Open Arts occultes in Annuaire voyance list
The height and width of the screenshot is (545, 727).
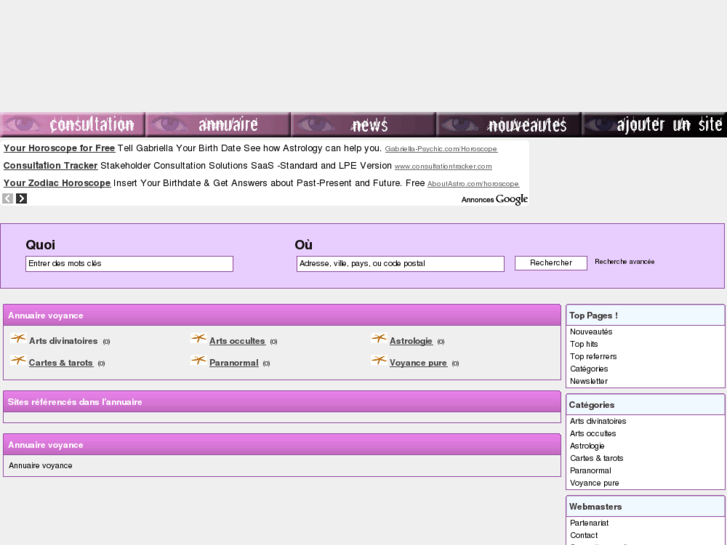pos(237,341)
